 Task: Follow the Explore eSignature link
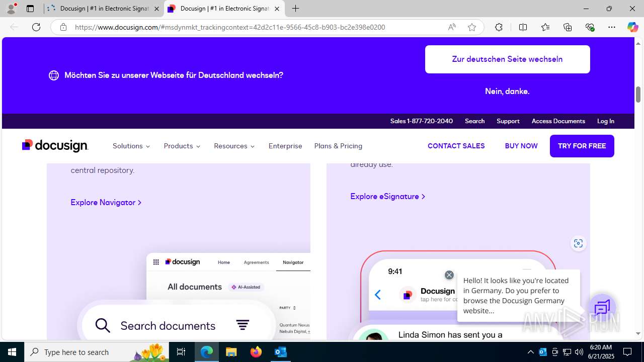click(388, 196)
